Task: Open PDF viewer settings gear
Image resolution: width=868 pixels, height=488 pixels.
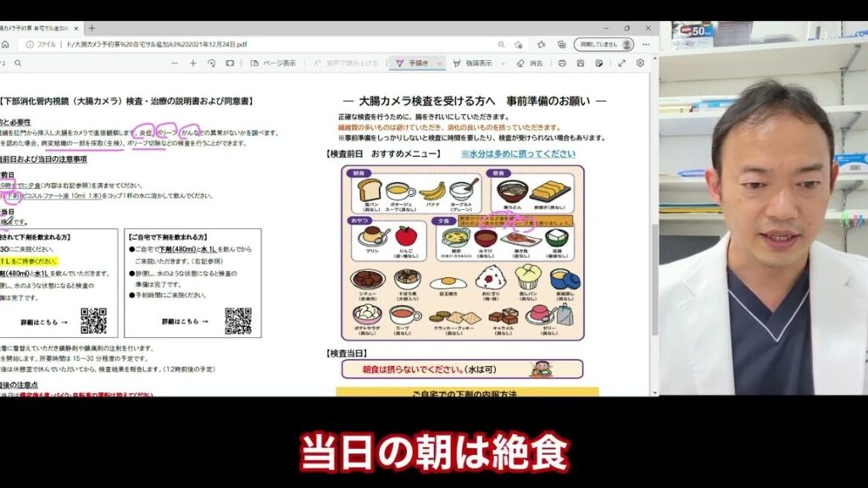Action: (640, 63)
